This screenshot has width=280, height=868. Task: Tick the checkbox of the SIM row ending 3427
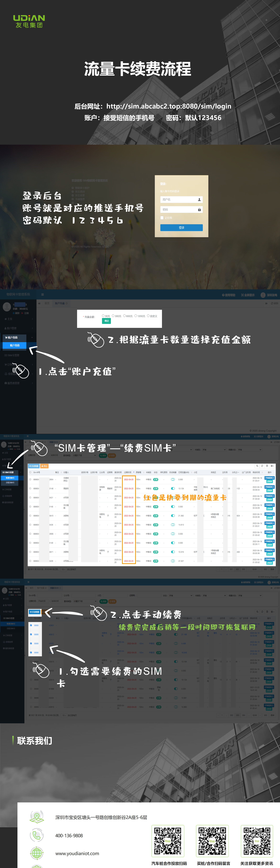[30, 498]
